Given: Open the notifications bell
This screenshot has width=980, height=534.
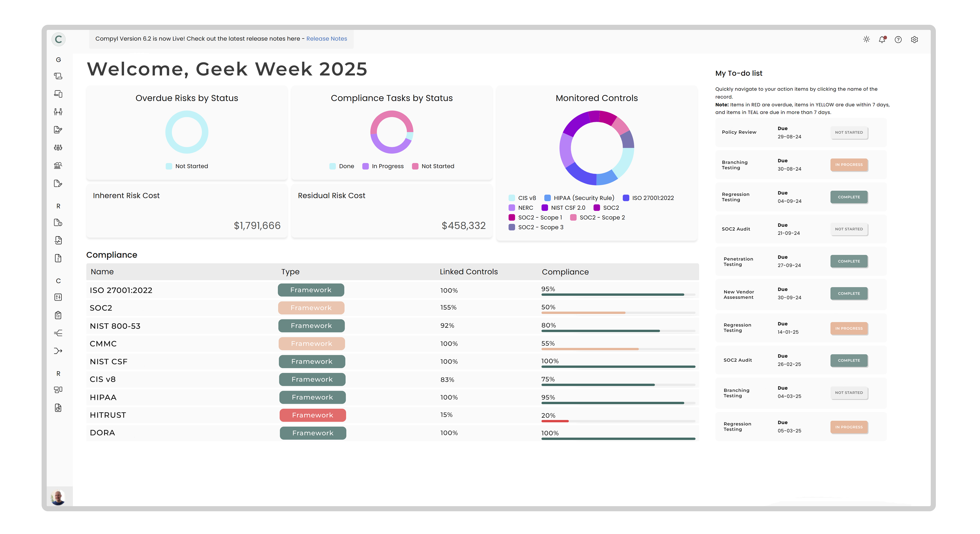Looking at the screenshot, I should pyautogui.click(x=882, y=39).
